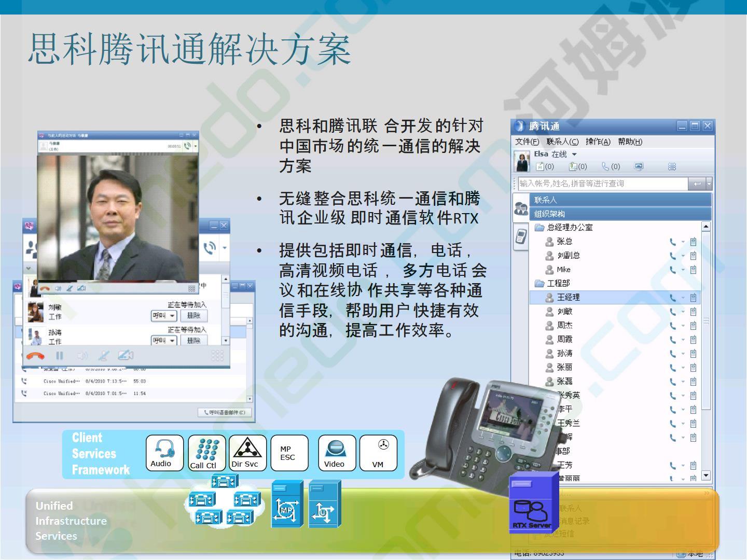Click the contact search input field
The height and width of the screenshot is (560, 747).
click(603, 184)
